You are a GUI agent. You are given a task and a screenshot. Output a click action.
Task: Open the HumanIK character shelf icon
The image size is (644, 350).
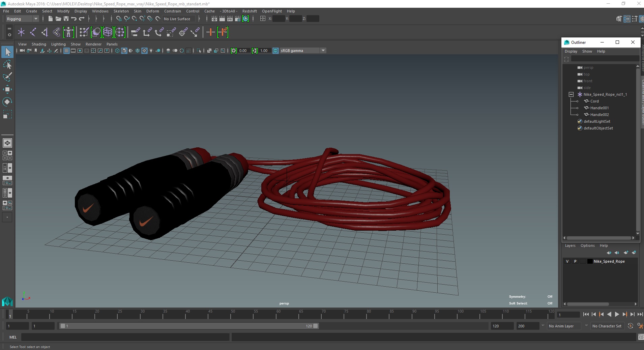click(x=68, y=32)
